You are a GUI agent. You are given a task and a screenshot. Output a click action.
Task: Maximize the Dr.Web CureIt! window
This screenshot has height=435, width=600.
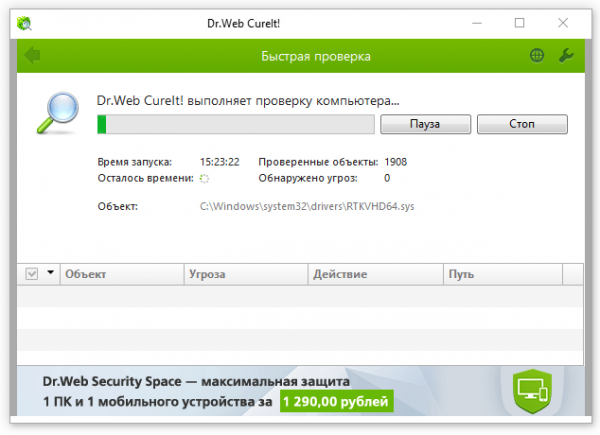(519, 23)
